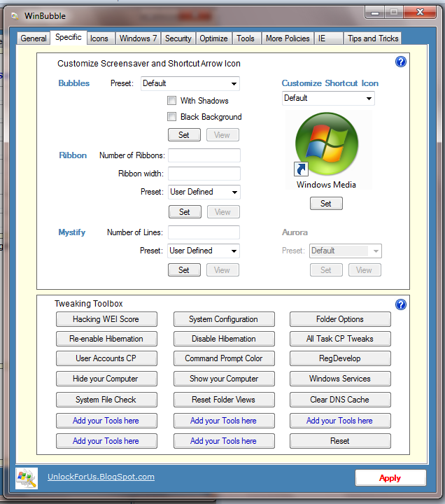
Task: Open the Bubbles Preset dropdown
Action: [190, 83]
